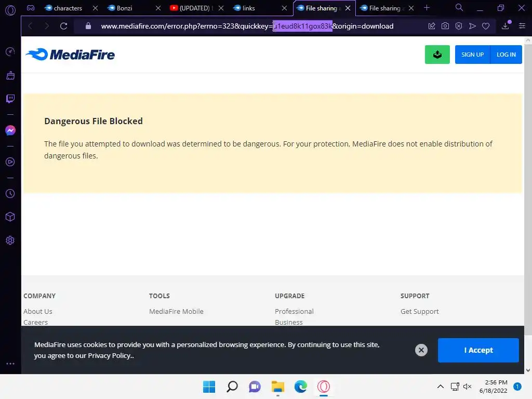Go back to the previous page

(30, 26)
